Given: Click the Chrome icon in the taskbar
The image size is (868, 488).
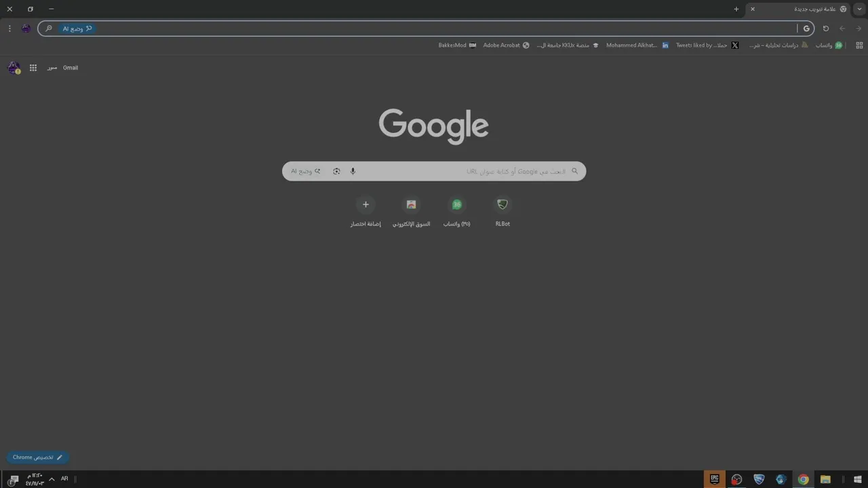Looking at the screenshot, I should 803,479.
